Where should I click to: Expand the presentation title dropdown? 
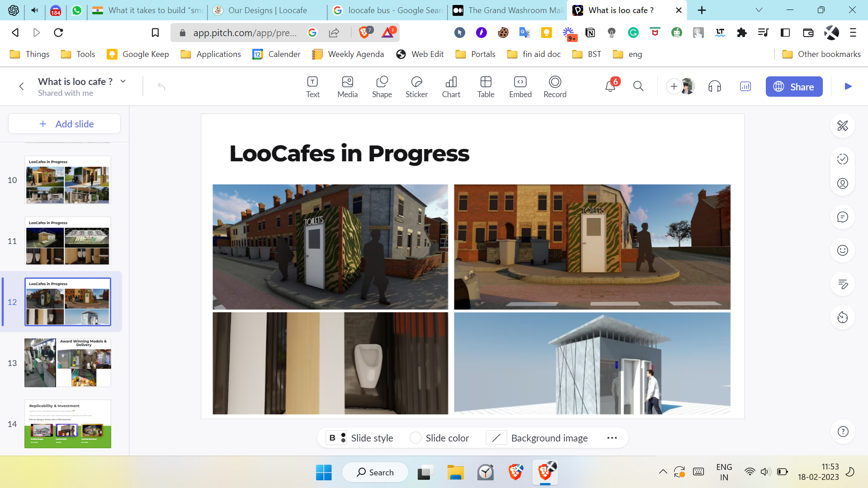tap(123, 81)
